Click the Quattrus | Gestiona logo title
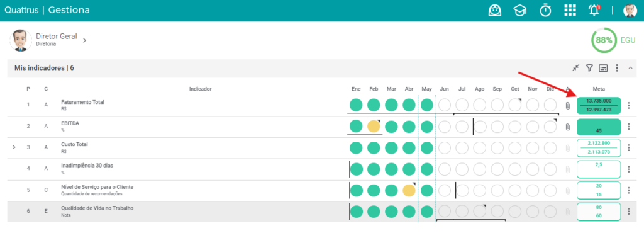 click(47, 10)
